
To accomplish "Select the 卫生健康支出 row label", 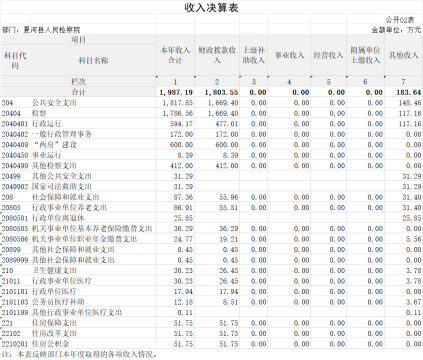I will point(54,270).
